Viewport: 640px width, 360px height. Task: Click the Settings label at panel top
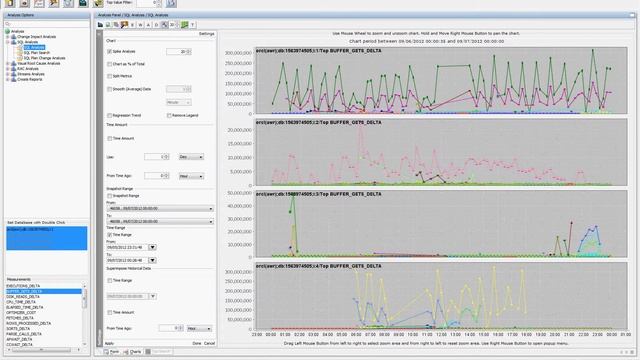207,34
